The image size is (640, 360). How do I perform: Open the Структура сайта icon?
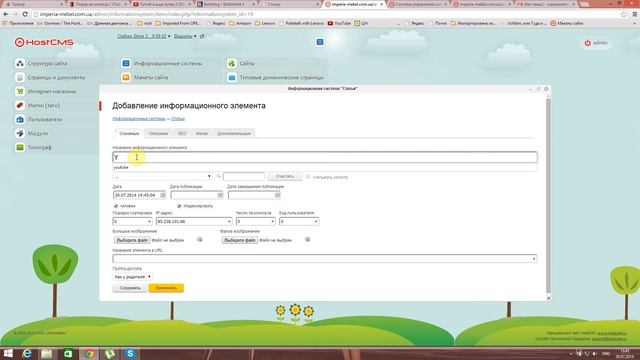20,63
